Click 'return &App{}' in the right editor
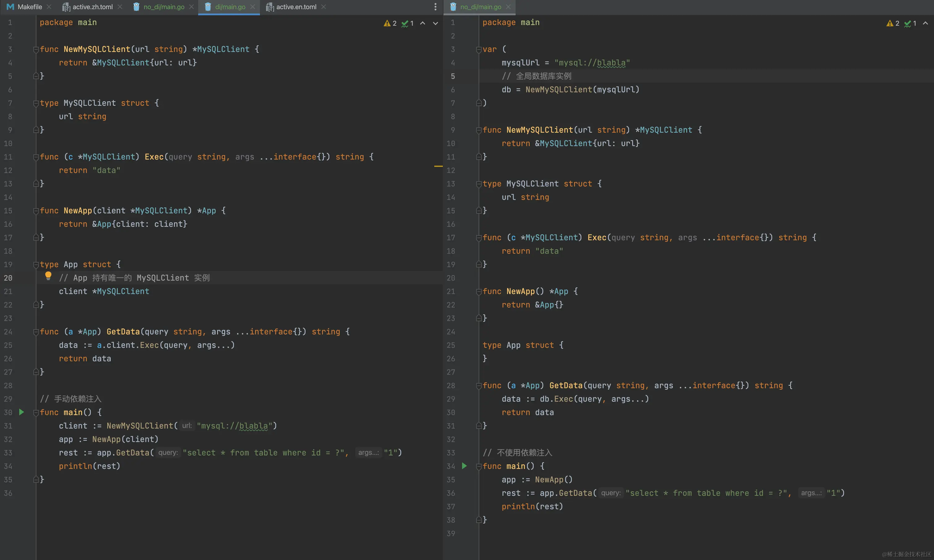Viewport: 934px width, 560px height. point(532,304)
